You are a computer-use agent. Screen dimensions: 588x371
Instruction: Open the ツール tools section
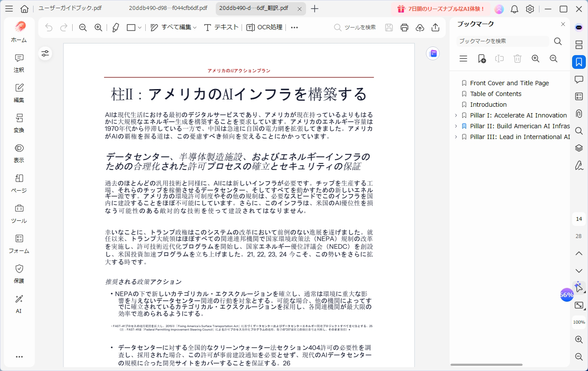[x=19, y=214]
